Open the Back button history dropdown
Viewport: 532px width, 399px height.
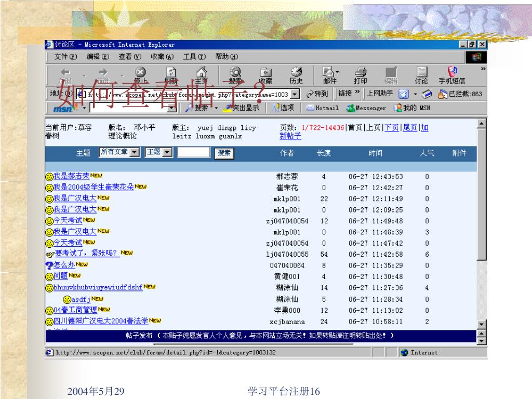click(85, 76)
